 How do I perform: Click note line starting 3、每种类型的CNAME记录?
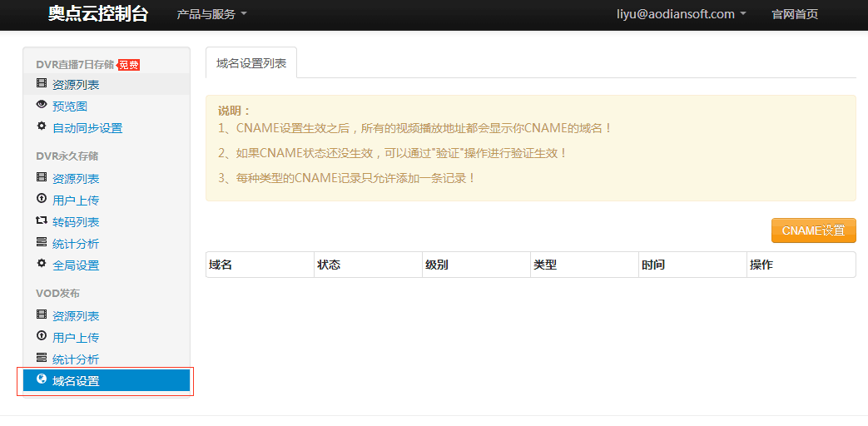point(347,178)
